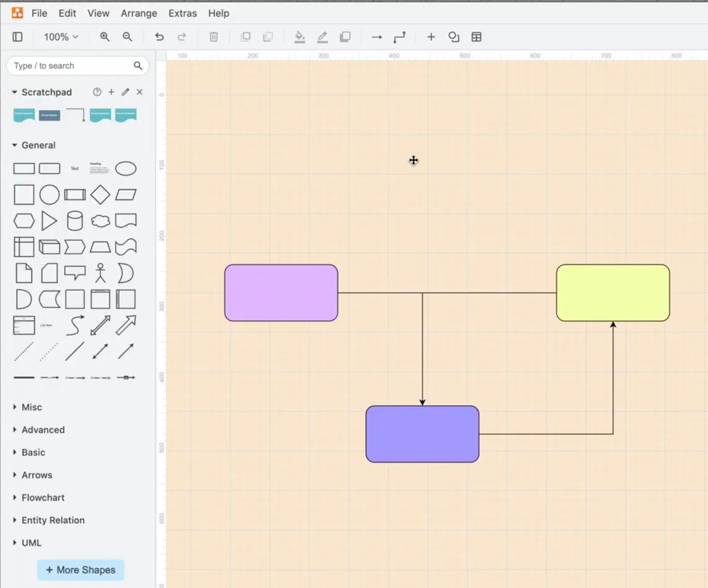Click the Zoom In magnifier icon
Viewport: 708px width, 588px height.
pyautogui.click(x=104, y=37)
